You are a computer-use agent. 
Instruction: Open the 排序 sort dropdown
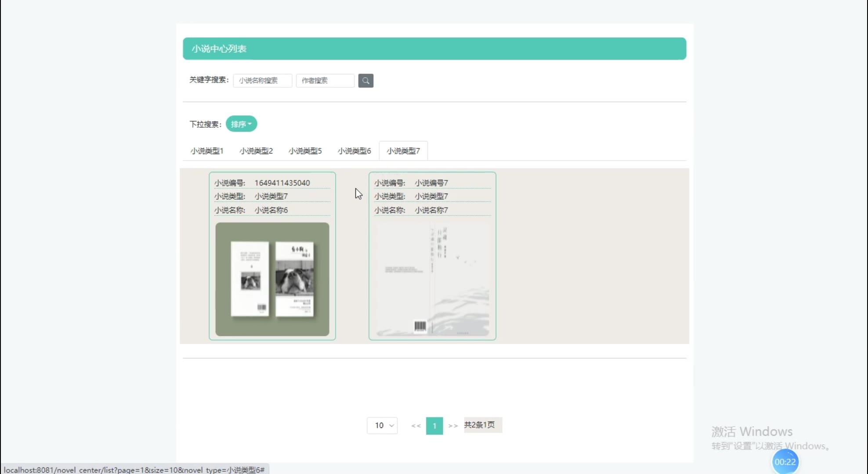point(241,124)
